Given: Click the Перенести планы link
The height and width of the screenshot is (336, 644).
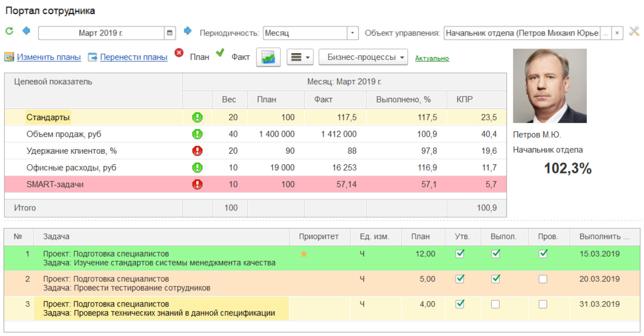Looking at the screenshot, I should pyautogui.click(x=134, y=57).
